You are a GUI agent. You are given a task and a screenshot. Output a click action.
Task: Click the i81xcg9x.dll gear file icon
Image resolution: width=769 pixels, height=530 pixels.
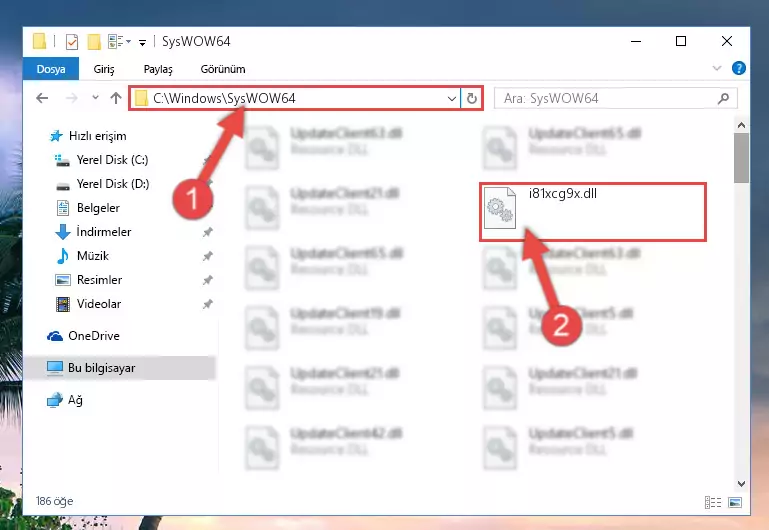[x=499, y=208]
